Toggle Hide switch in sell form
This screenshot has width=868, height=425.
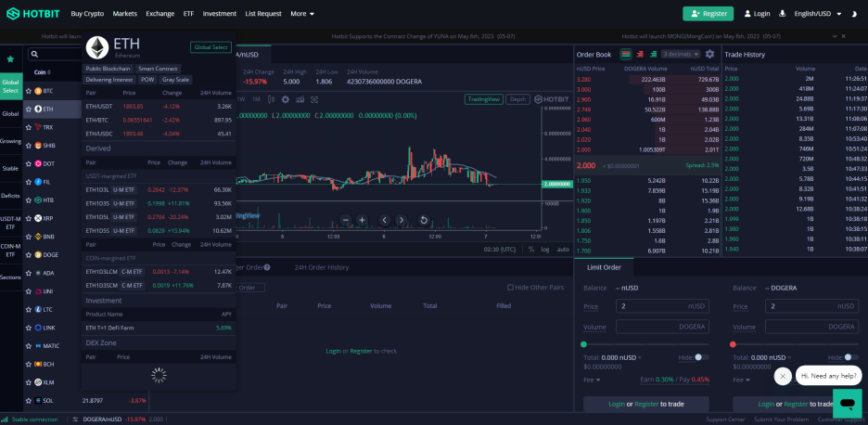click(x=851, y=357)
